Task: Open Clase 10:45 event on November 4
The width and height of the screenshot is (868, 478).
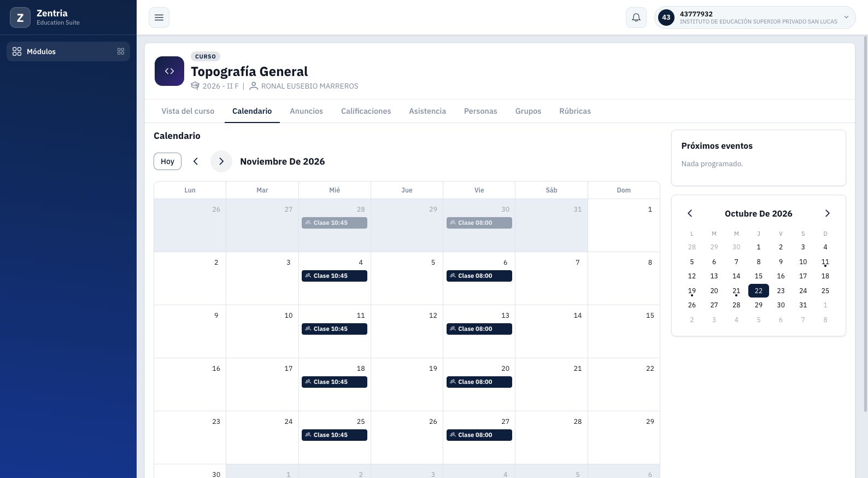Action: coord(335,276)
